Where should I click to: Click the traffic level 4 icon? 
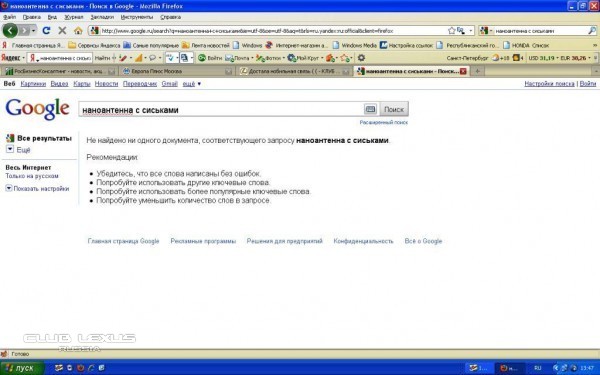[518, 58]
